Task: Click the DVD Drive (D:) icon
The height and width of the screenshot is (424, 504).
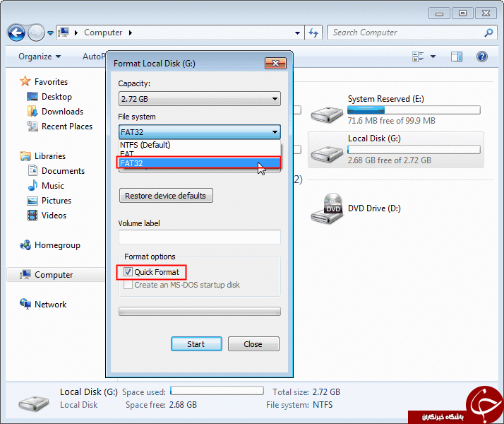Action: (x=327, y=208)
